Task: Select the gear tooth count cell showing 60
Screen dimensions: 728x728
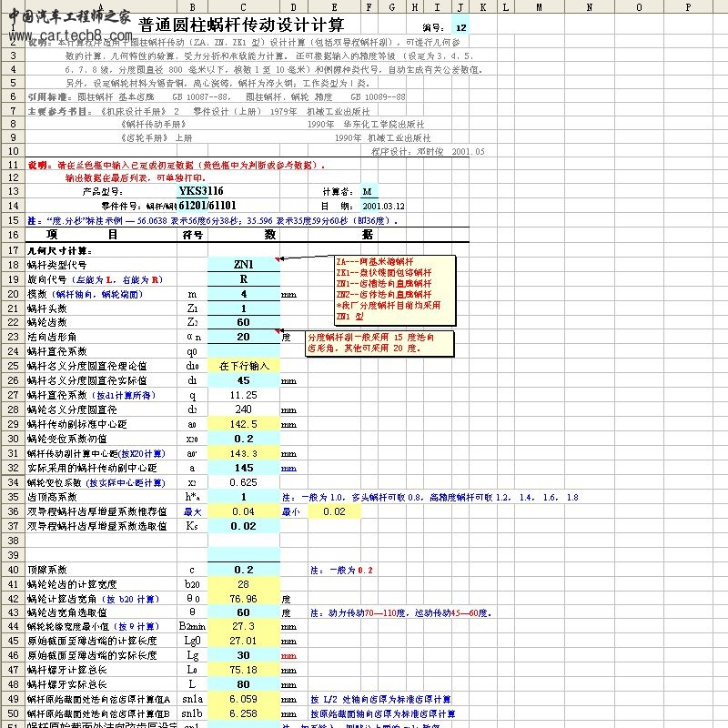Action: point(243,319)
